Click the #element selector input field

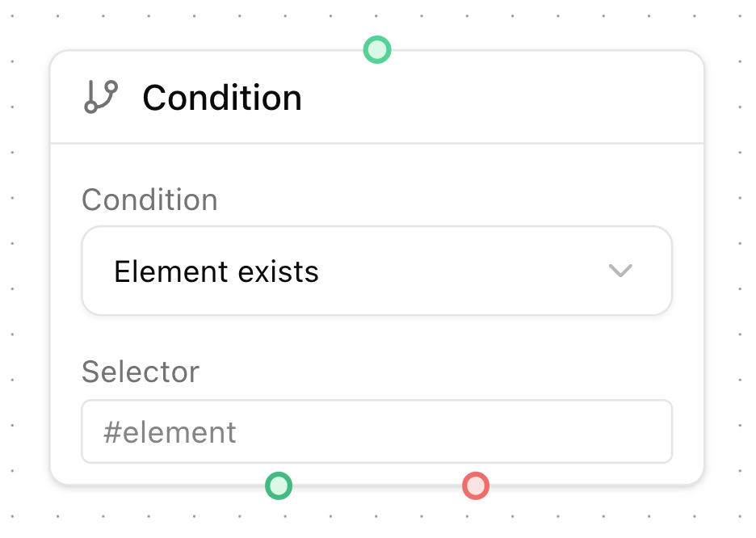click(376, 431)
